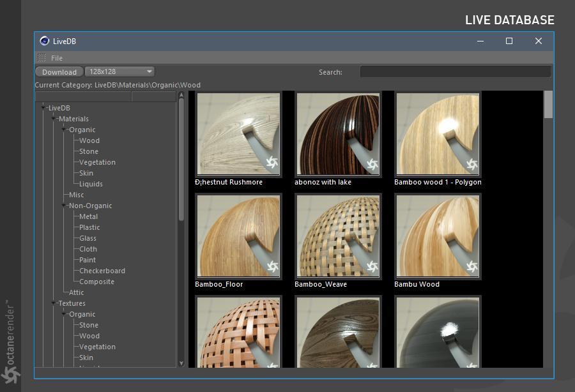Collapse the Materials tree node
This screenshot has width=575, height=392.
(x=54, y=119)
